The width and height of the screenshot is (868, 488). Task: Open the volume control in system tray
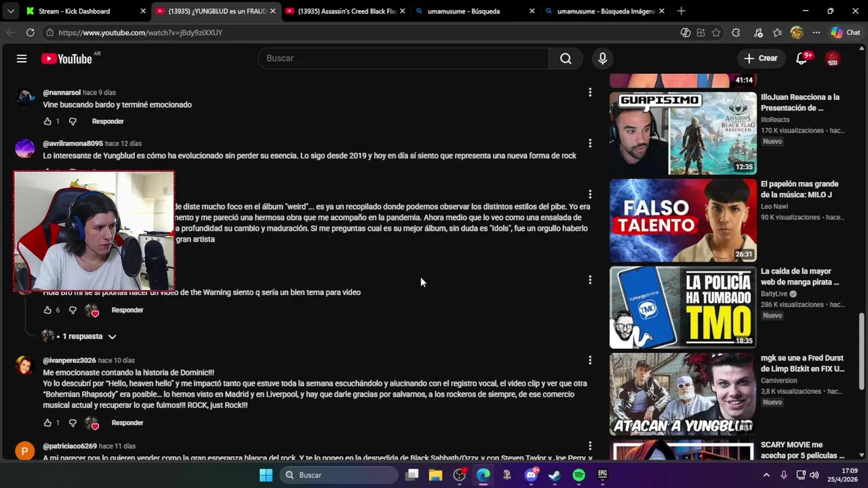coord(814,475)
